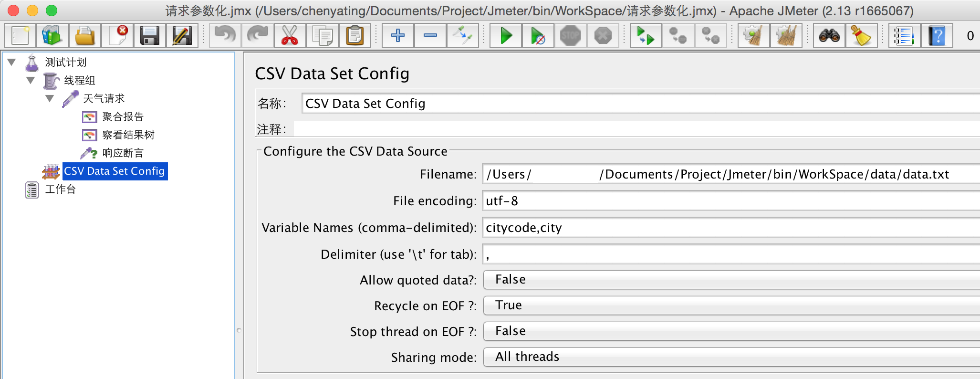This screenshot has width=980, height=379.
Task: Open Recycle on EOF dropdown
Action: pos(731,305)
